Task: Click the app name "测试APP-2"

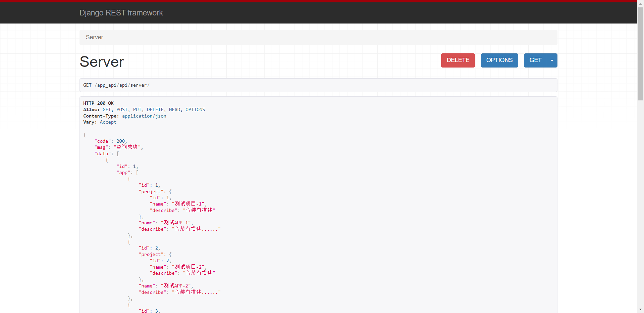Action: pos(177,286)
